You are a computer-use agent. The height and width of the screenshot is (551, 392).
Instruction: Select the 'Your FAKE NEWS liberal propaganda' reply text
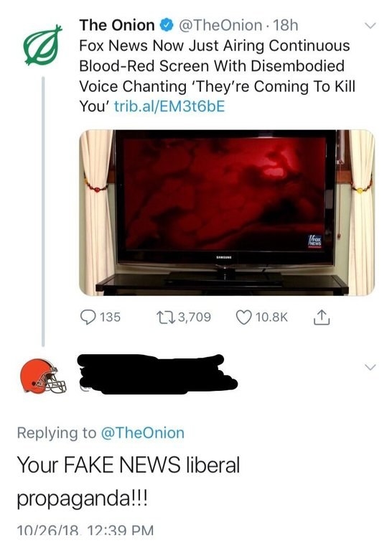(129, 481)
